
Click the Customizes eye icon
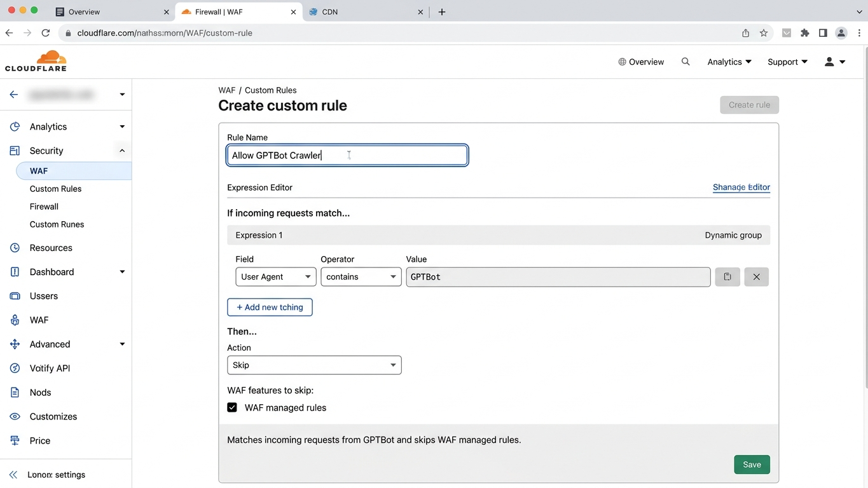(15, 417)
